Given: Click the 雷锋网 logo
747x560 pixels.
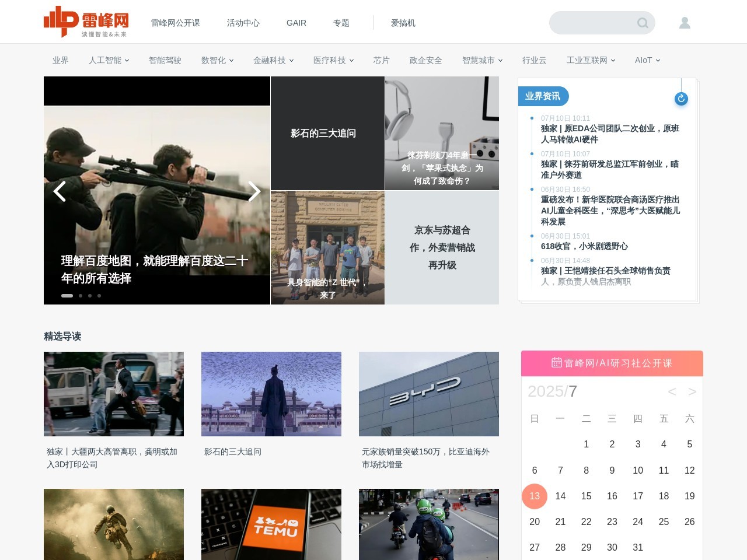Looking at the screenshot, I should pyautogui.click(x=85, y=21).
